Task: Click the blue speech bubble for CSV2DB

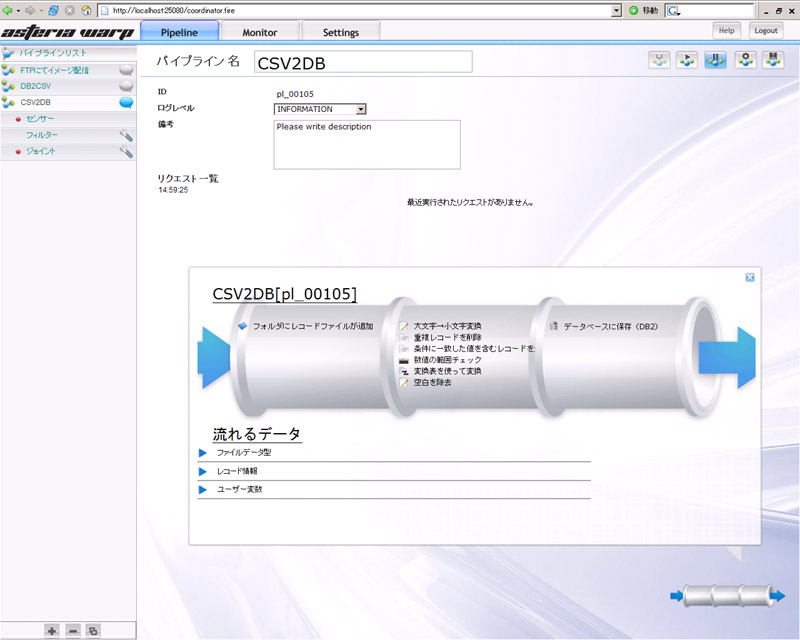Action: point(126,103)
